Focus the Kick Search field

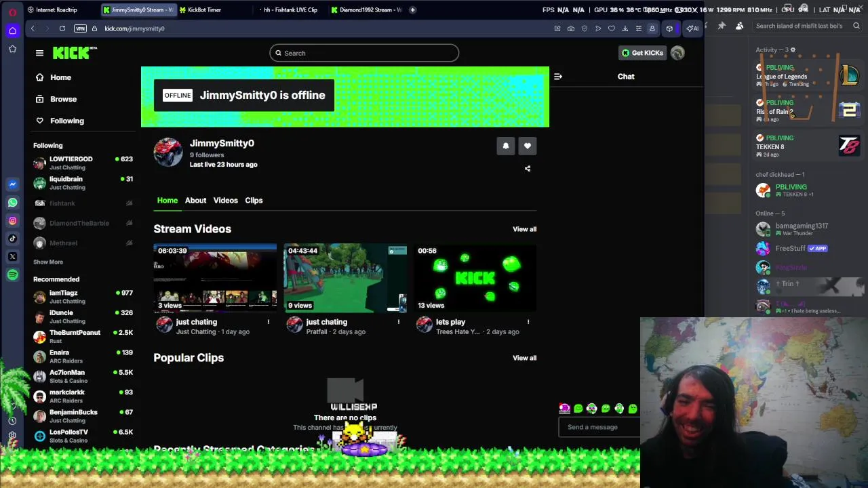(x=364, y=53)
